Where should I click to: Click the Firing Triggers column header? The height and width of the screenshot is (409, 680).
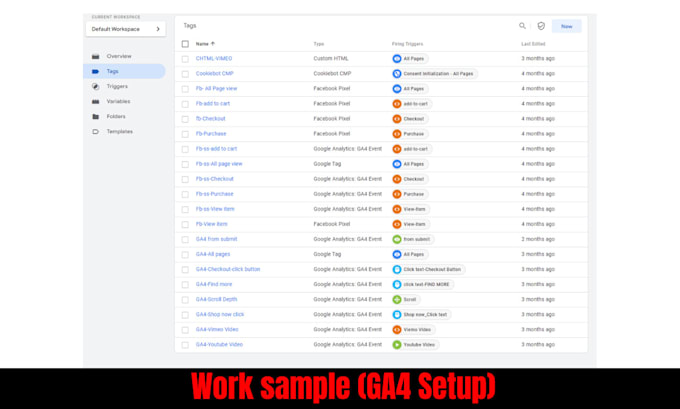(407, 44)
